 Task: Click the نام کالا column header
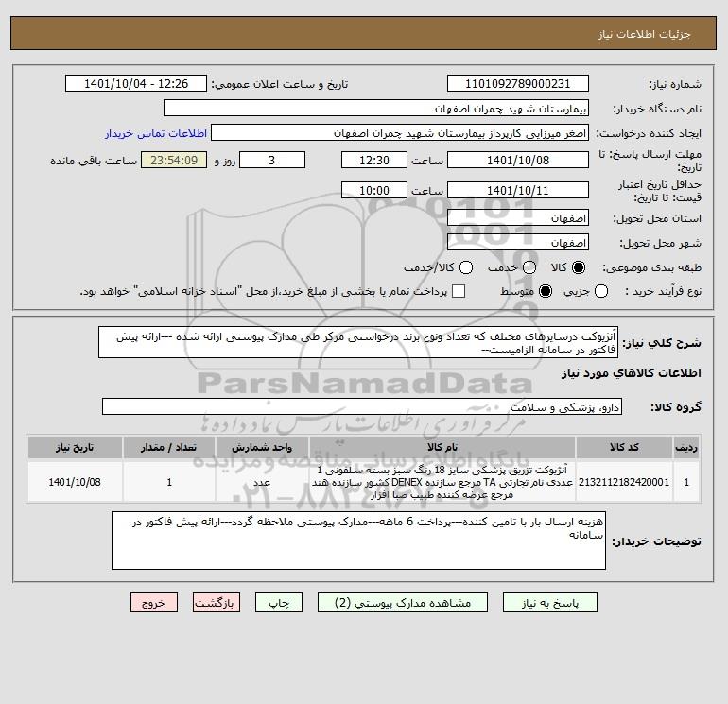tap(442, 447)
